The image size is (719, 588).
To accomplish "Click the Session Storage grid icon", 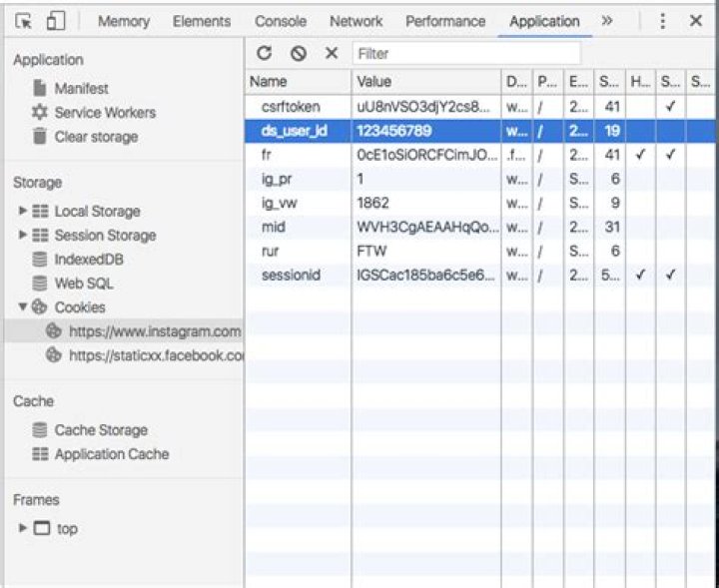I will pos(40,236).
